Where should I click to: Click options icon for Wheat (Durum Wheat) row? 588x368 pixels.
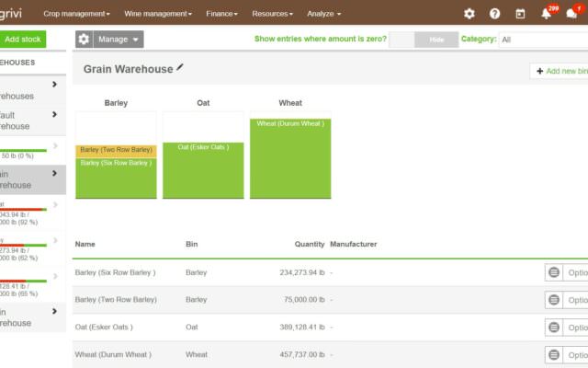pos(554,354)
